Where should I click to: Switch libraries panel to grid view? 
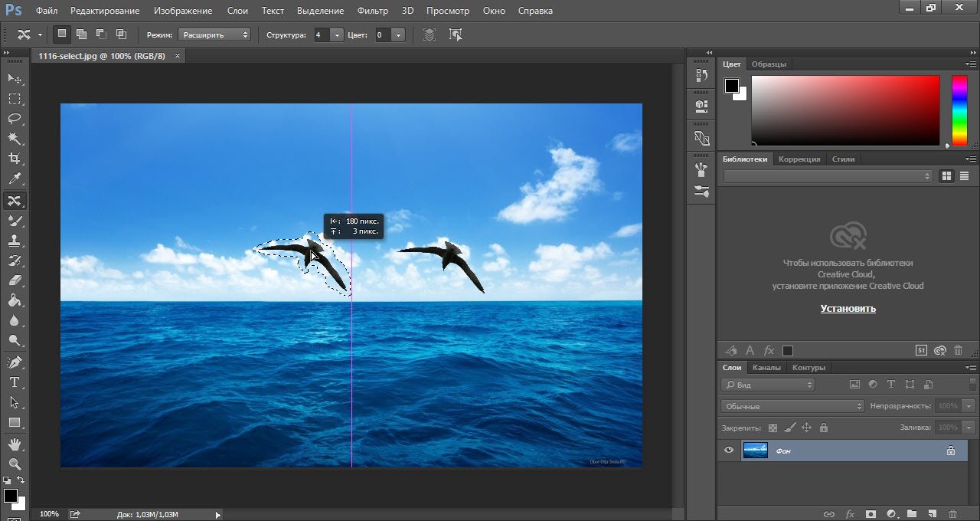946,176
